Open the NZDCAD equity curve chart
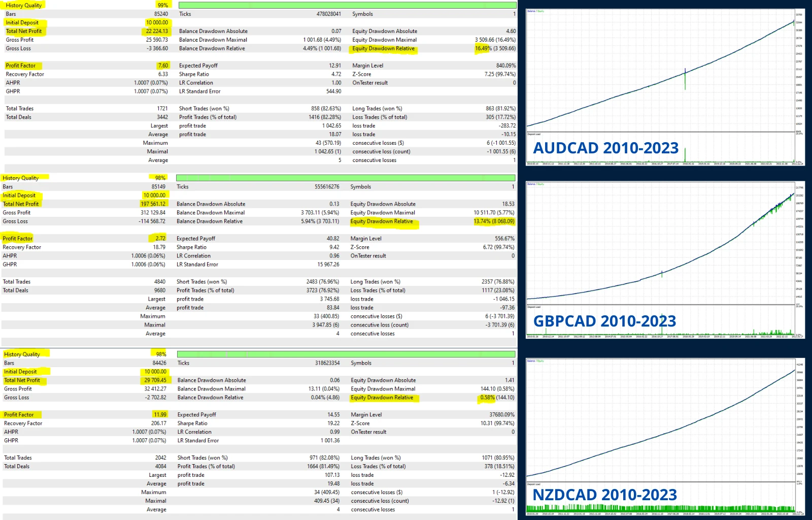 (660, 419)
